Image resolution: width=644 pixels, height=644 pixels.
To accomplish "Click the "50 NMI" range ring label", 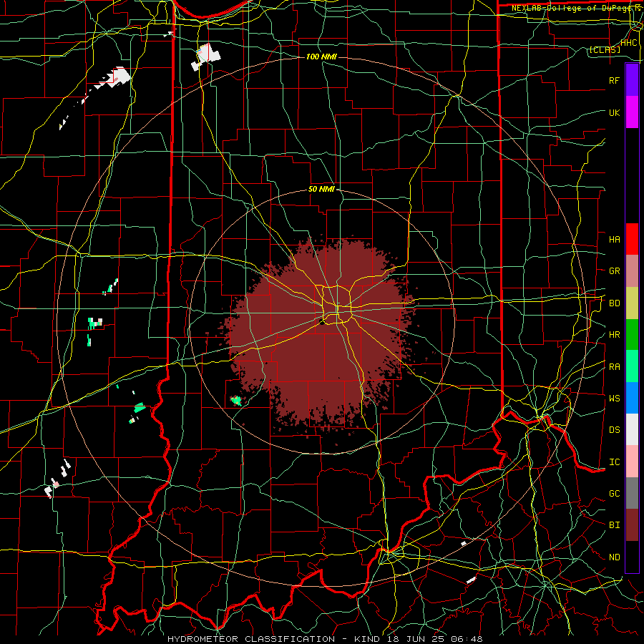I will 321,190.
